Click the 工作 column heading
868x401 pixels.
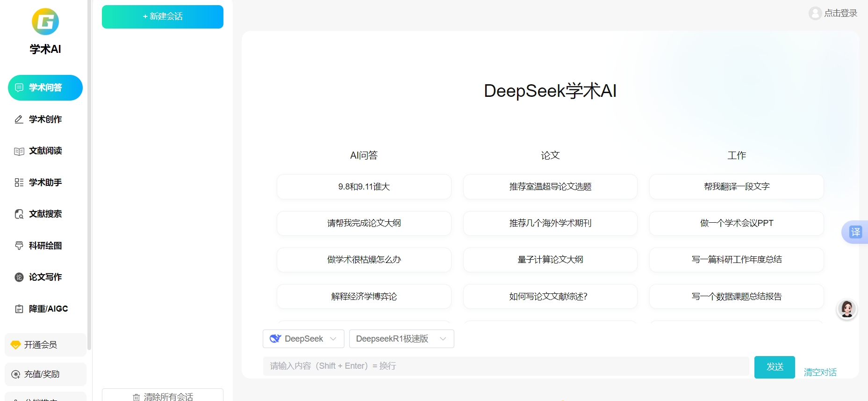737,155
